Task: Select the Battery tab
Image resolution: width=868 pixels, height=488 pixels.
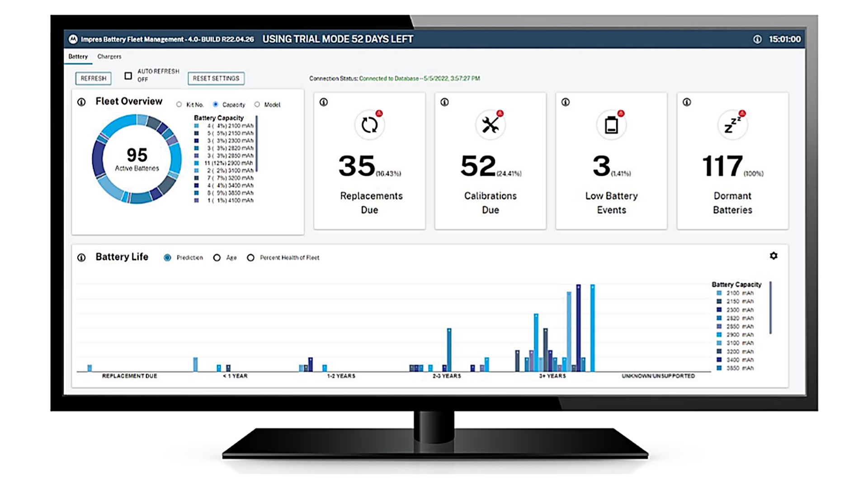Action: pos(77,56)
